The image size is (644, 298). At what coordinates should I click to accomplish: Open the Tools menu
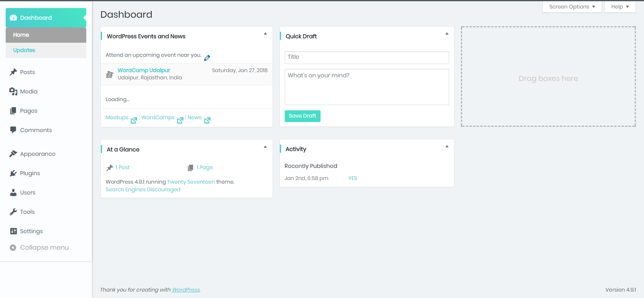click(46, 212)
